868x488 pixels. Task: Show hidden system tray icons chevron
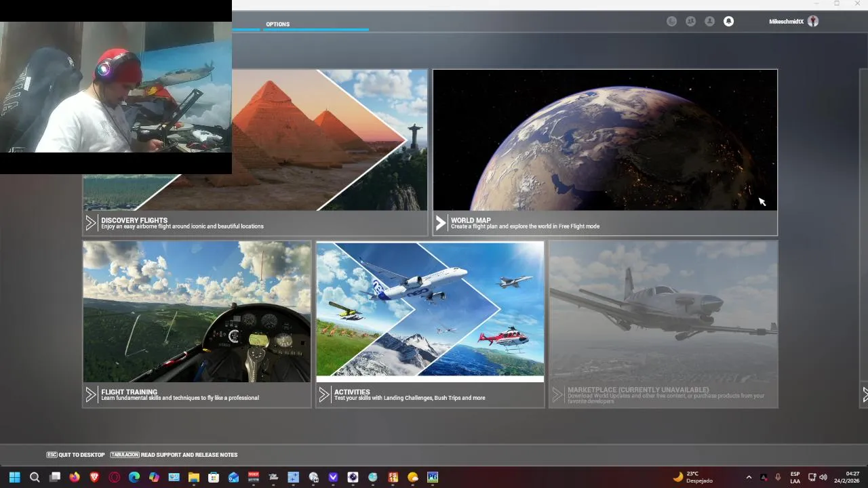pyautogui.click(x=749, y=477)
